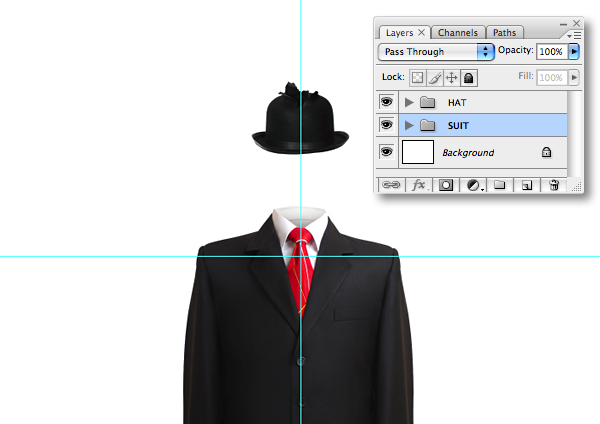The height and width of the screenshot is (424, 600).
Task: Toggle Lock image pixels brush icon
Action: [x=435, y=78]
